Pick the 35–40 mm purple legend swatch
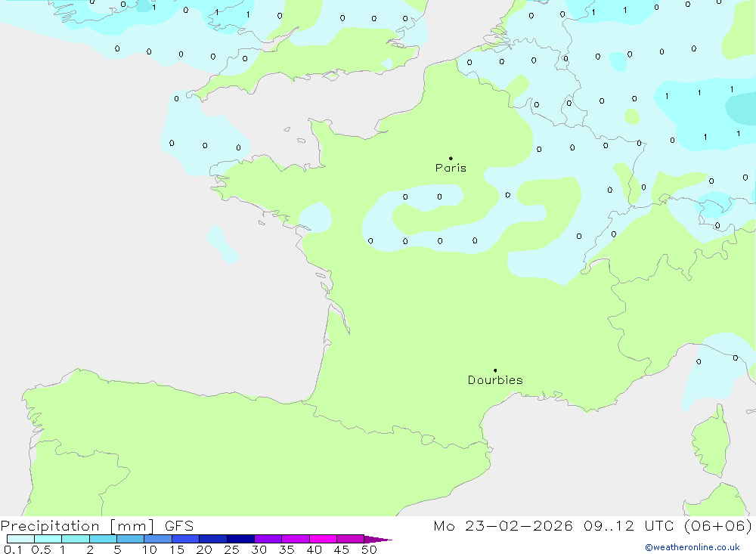This screenshot has height=554, width=756. tap(296, 539)
